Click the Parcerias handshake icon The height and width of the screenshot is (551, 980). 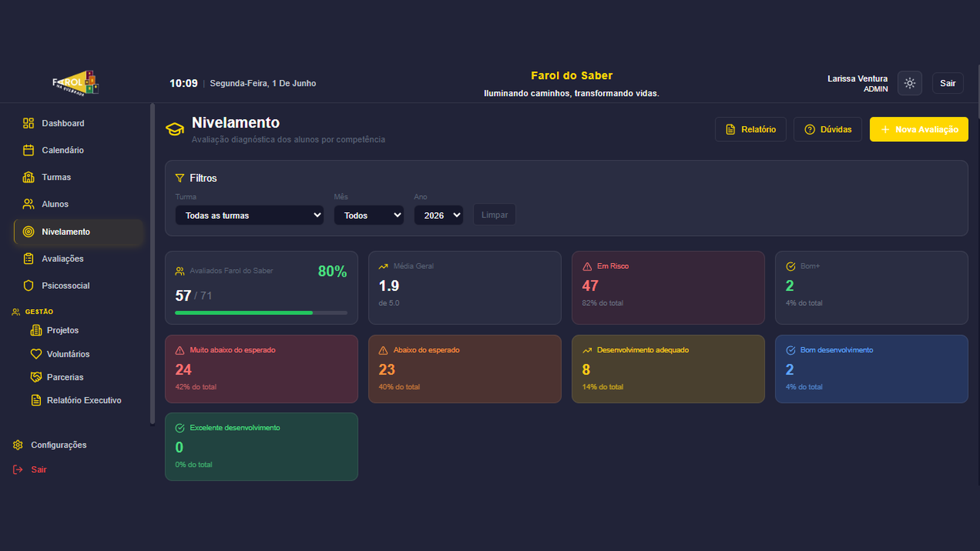[x=36, y=377]
